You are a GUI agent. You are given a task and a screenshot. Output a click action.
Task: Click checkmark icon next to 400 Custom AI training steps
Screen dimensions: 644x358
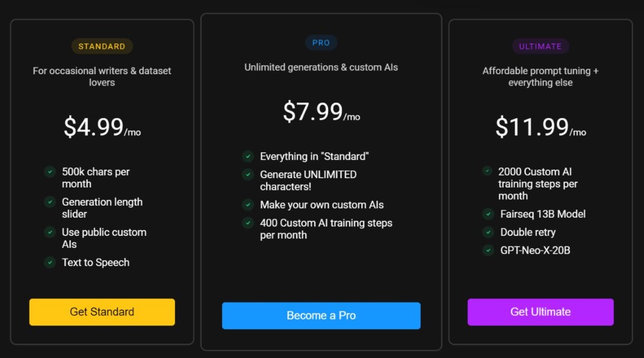pos(248,223)
